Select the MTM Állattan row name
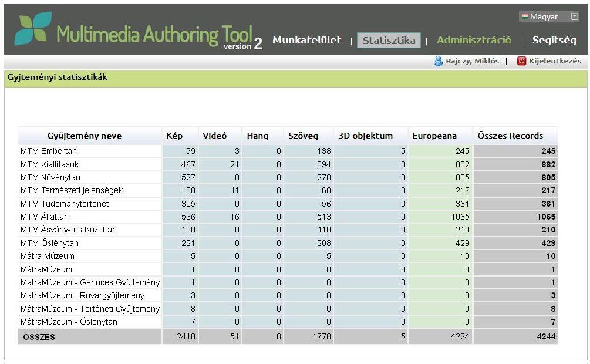 (45, 217)
